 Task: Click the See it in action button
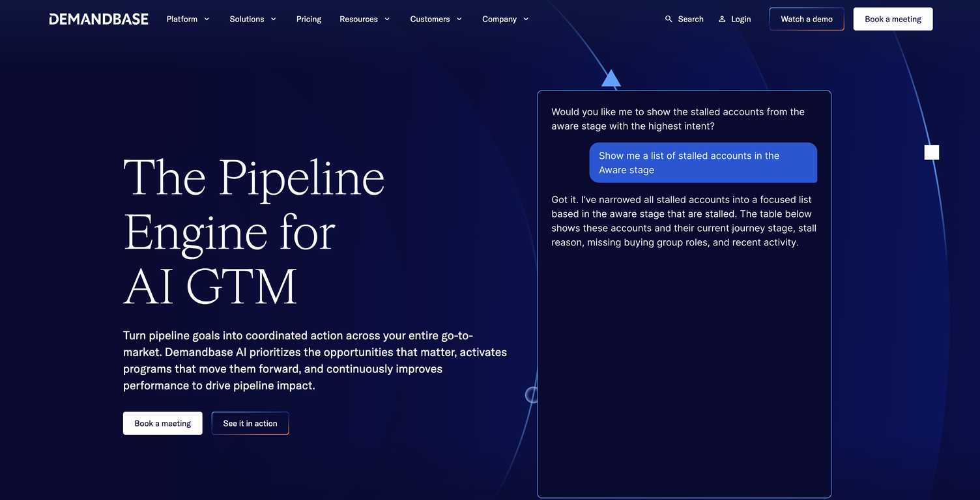click(250, 423)
